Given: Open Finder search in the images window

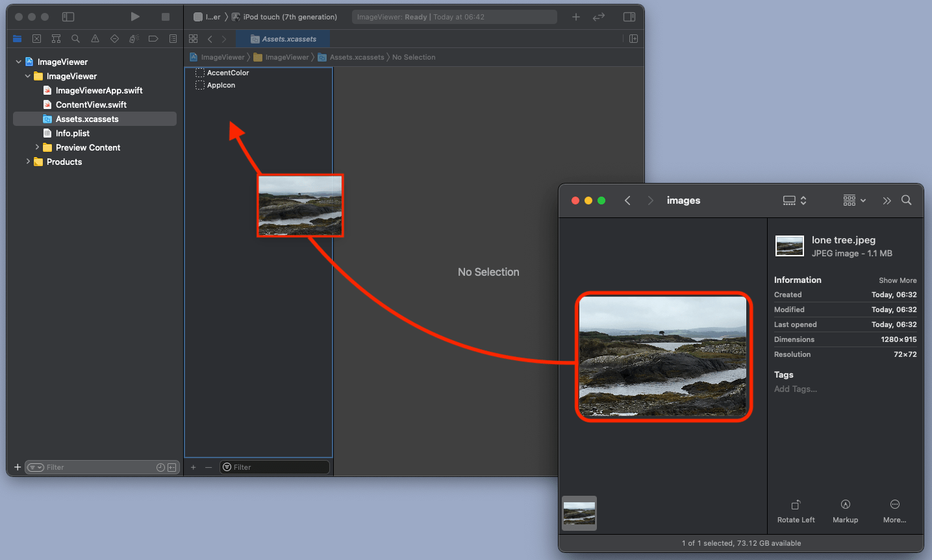Looking at the screenshot, I should tap(906, 201).
